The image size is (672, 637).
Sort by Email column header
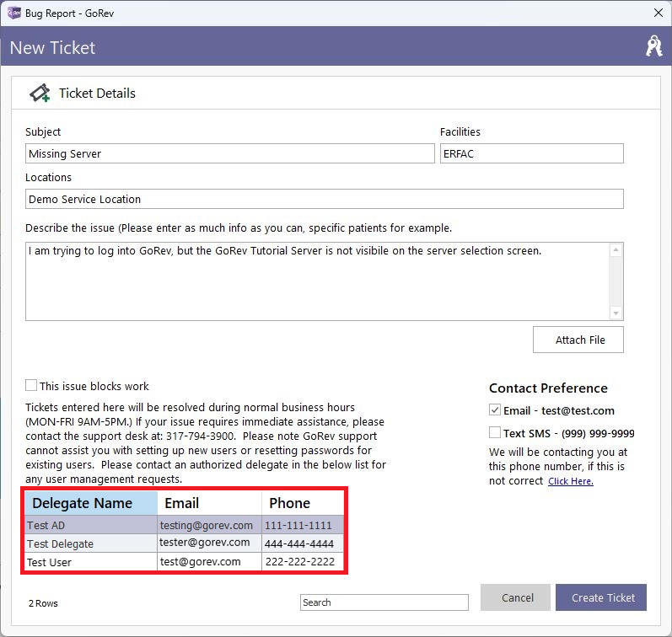[210, 503]
